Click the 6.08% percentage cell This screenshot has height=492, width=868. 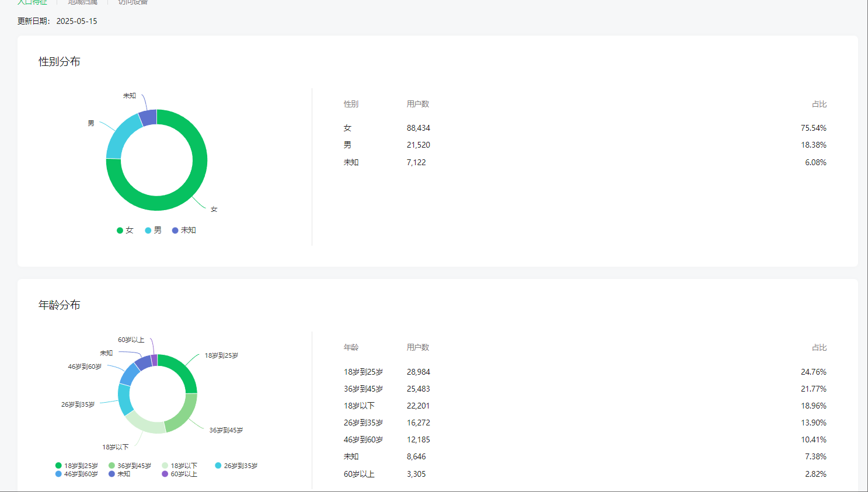[815, 162]
